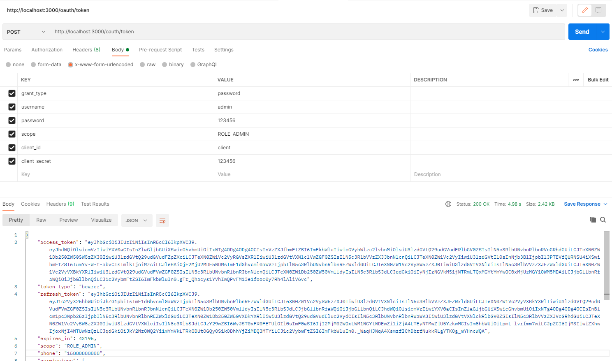
Task: Uncheck the client_secret parameter
Action: click(12, 161)
